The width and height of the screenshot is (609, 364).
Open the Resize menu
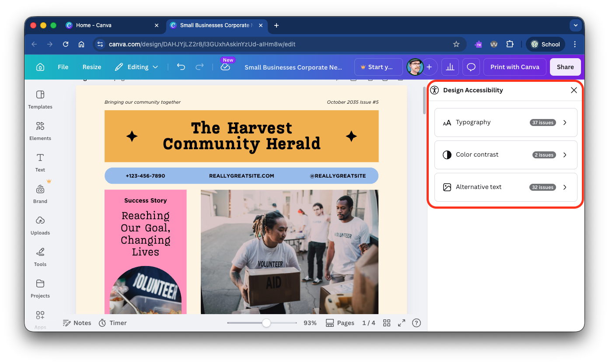point(92,67)
